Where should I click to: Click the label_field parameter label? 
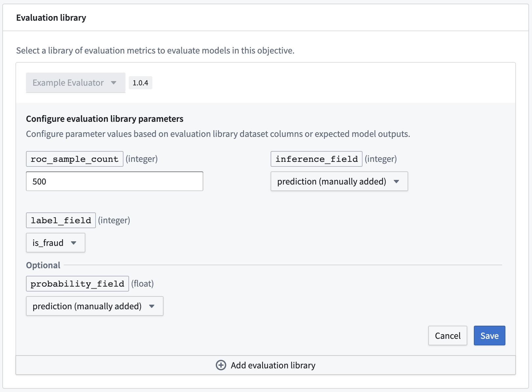pyautogui.click(x=61, y=220)
